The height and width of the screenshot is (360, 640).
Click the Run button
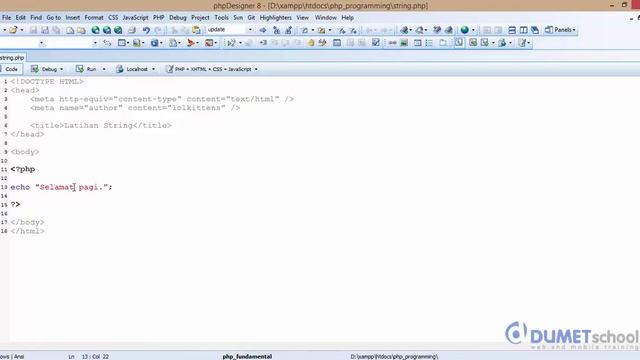point(87,69)
